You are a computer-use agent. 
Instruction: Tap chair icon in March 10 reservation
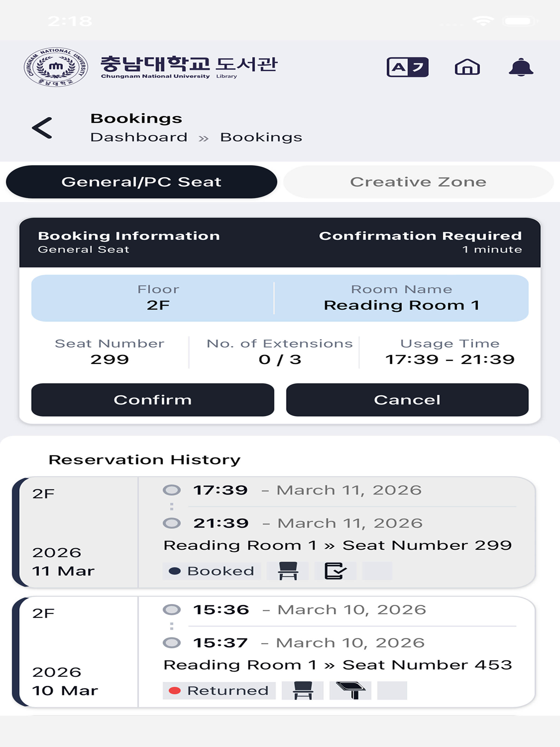click(x=303, y=691)
